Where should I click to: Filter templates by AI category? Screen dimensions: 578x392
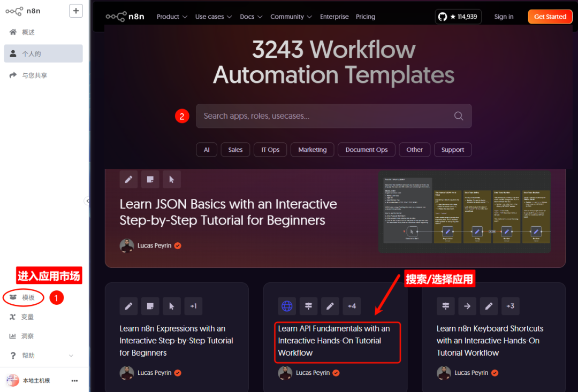(207, 150)
